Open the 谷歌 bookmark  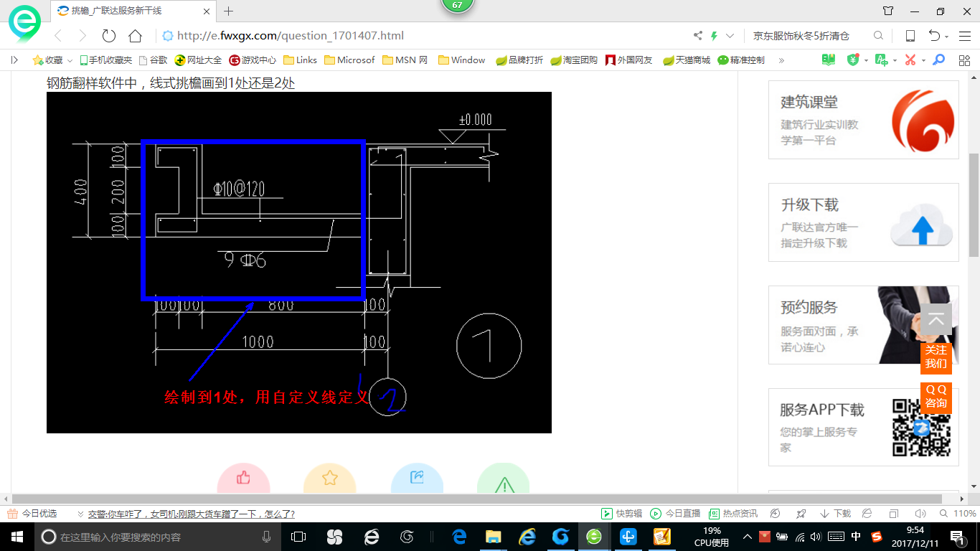(x=153, y=60)
